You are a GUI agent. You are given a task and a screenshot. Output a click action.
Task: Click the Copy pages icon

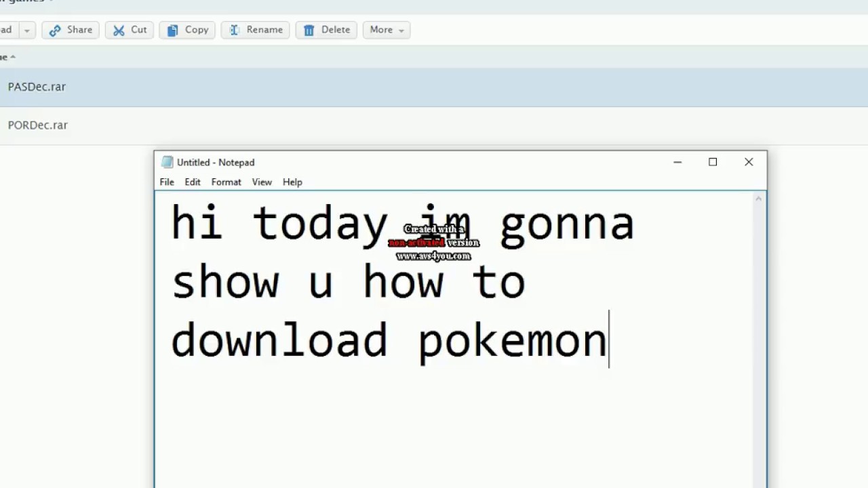coord(172,30)
